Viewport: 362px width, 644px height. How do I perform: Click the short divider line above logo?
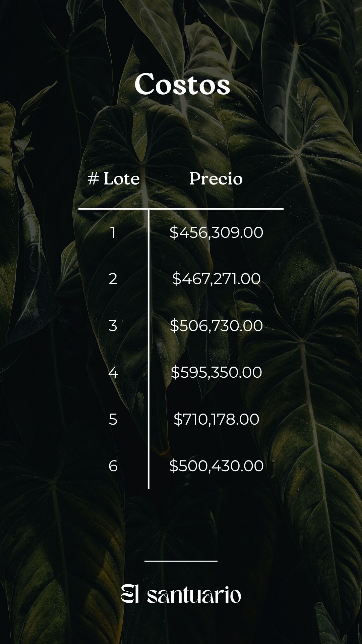click(x=181, y=560)
